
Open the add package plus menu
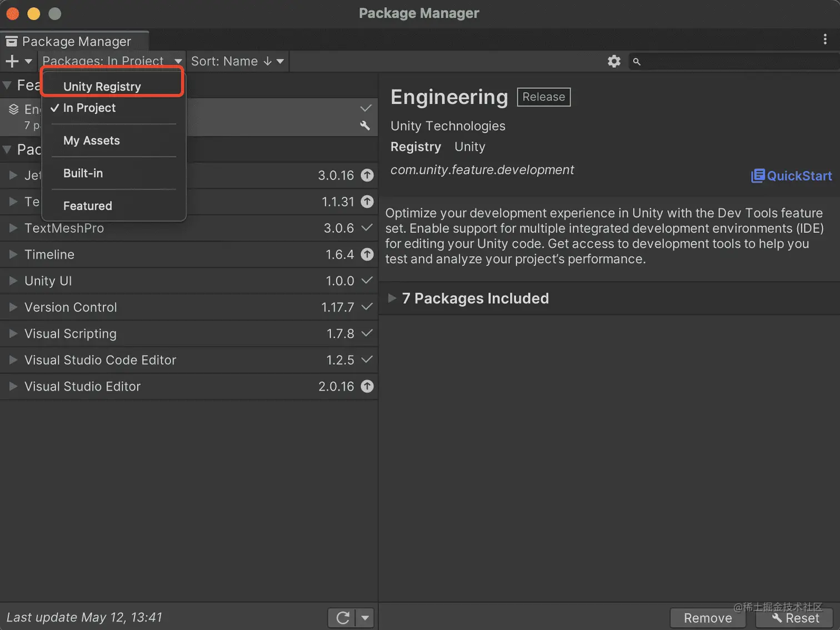pos(18,61)
